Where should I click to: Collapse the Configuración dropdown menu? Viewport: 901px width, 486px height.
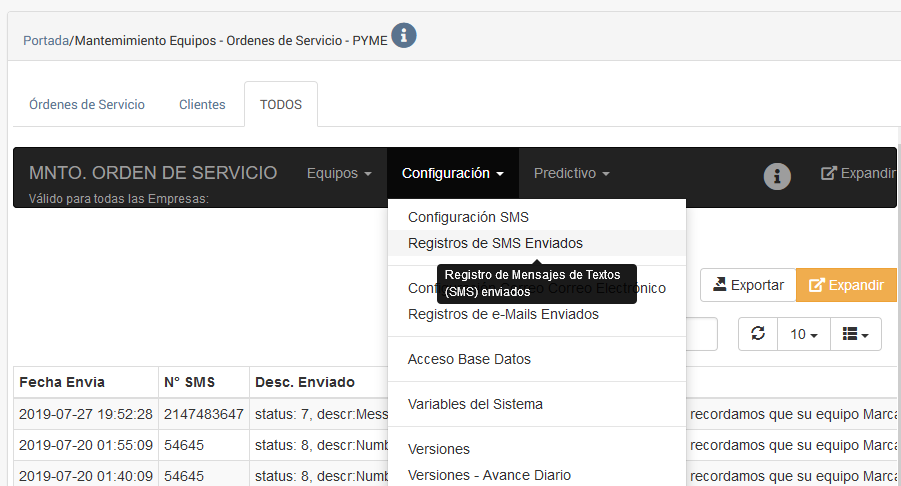tap(452, 173)
